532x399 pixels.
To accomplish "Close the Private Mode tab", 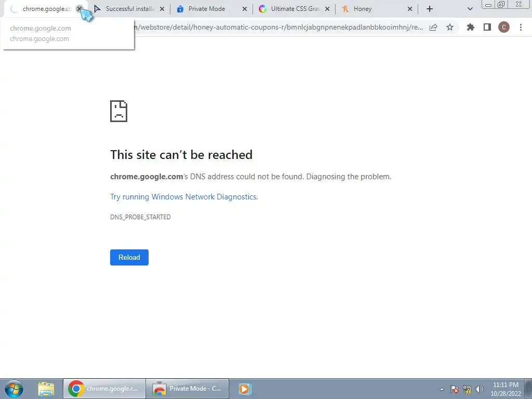I will coord(245,9).
